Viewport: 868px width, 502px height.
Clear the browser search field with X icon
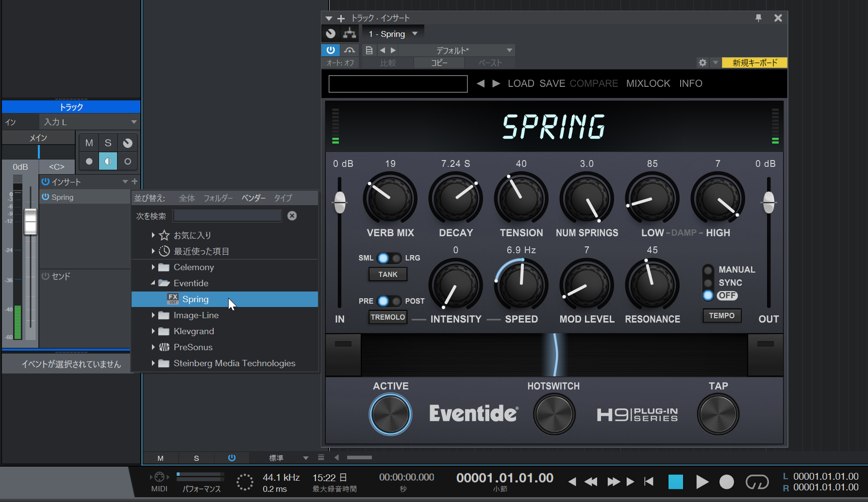click(x=292, y=216)
